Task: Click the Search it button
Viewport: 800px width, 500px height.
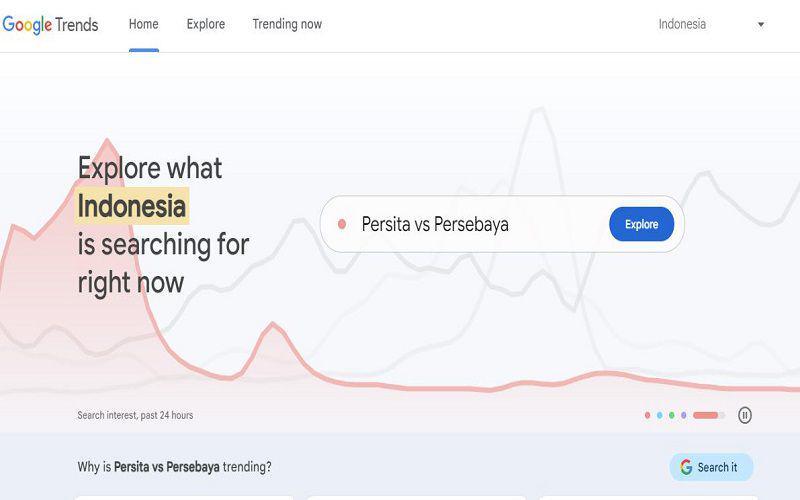Action: tap(711, 467)
